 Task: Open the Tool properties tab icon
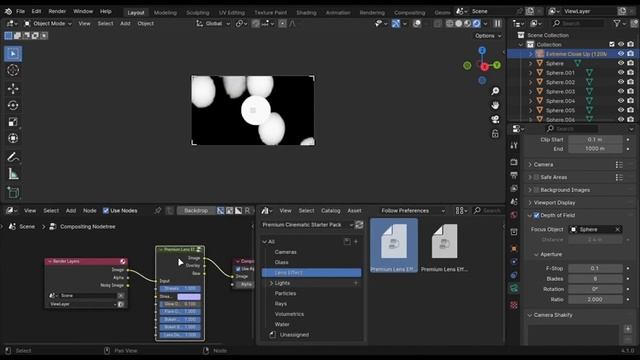click(x=514, y=146)
